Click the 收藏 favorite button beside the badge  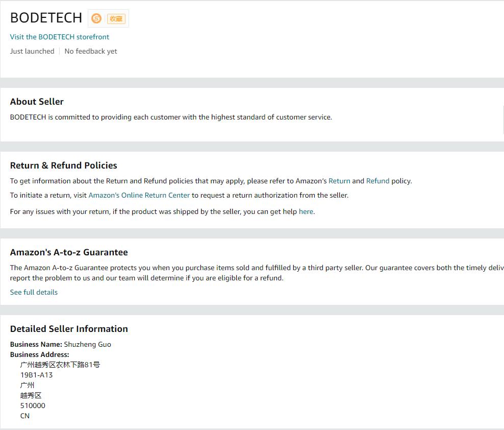115,18
